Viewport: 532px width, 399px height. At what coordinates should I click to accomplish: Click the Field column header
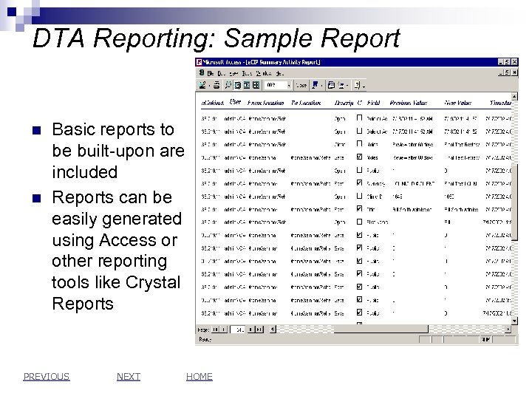click(x=373, y=103)
